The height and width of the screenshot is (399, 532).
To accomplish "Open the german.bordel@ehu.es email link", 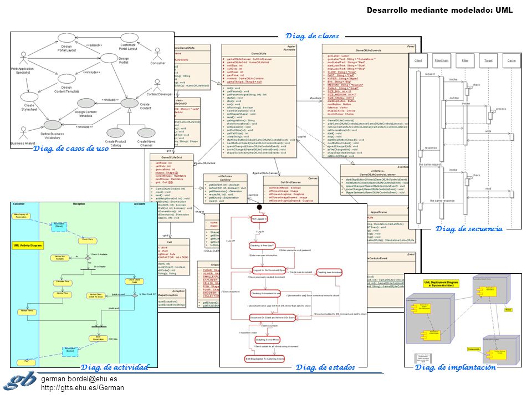I will [79, 379].
